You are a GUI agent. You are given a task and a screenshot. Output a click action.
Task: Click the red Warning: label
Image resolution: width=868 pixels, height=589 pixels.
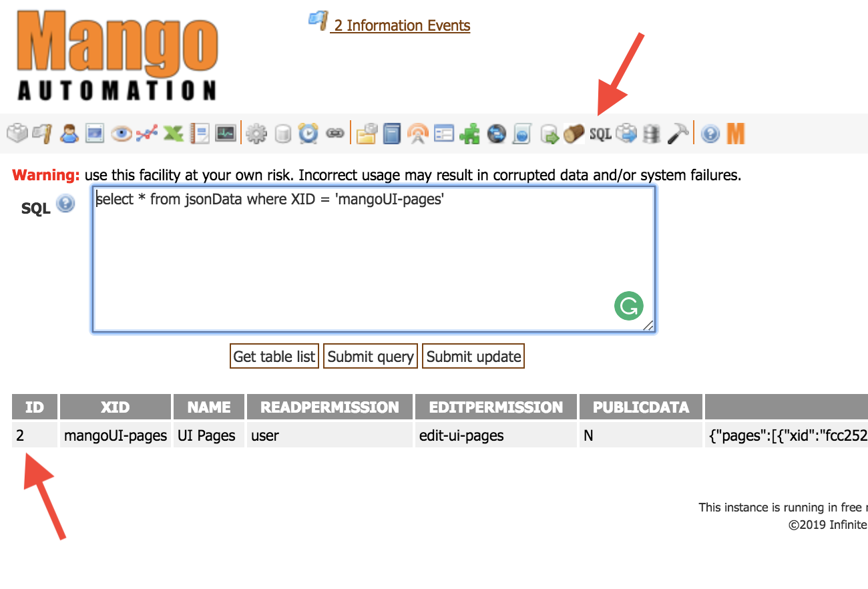click(x=46, y=175)
